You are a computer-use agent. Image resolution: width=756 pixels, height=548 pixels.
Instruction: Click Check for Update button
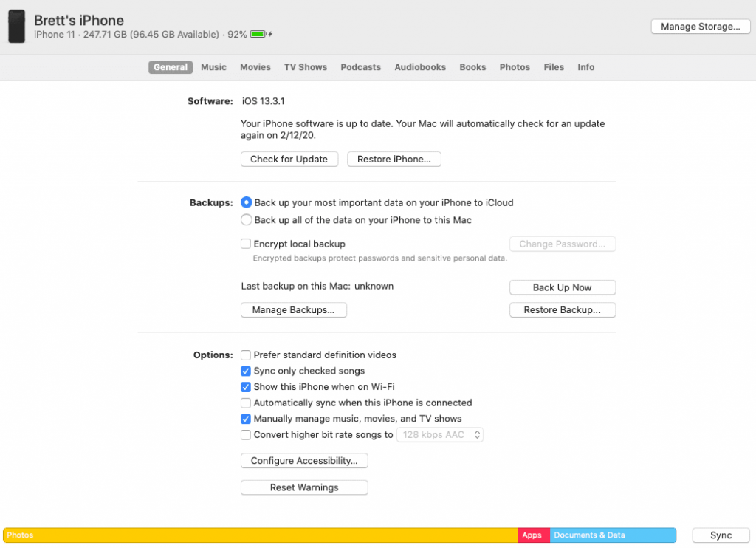click(x=289, y=160)
